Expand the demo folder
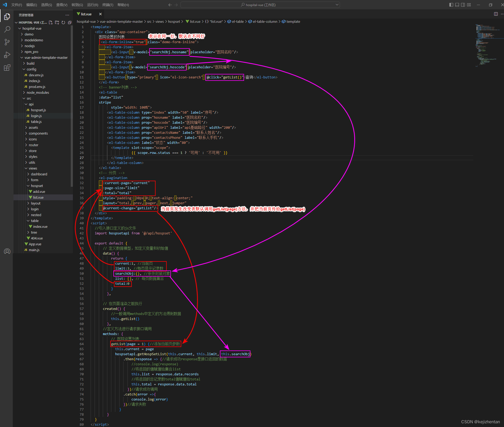504x427 pixels. [29, 34]
